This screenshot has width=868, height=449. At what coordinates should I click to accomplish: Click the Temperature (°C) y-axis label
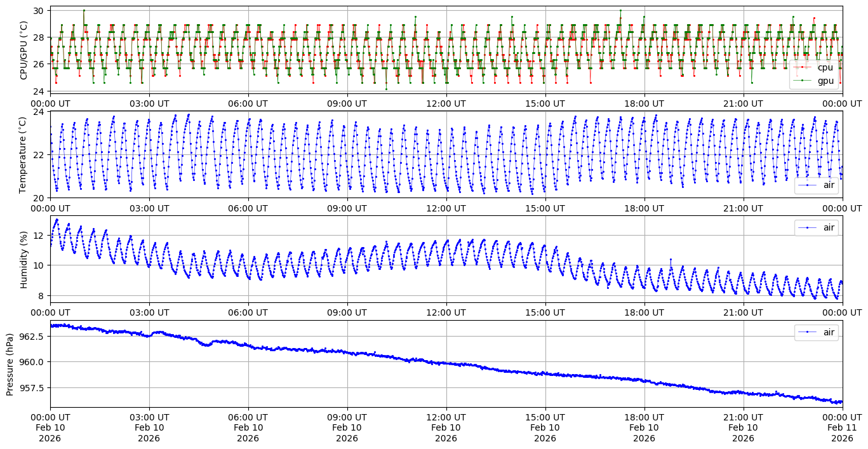(24, 154)
